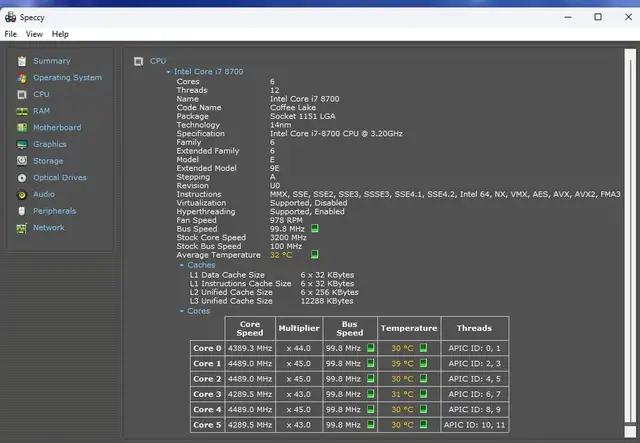The image size is (640, 443).
Task: Click the scrollbar down arrow at bottom
Action: coord(630,432)
